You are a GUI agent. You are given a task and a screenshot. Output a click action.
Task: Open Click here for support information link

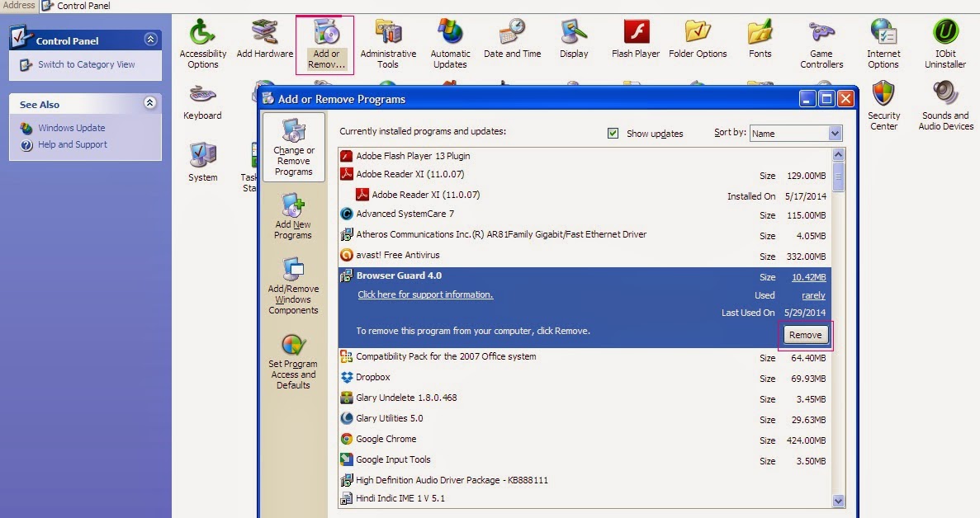[x=425, y=294]
